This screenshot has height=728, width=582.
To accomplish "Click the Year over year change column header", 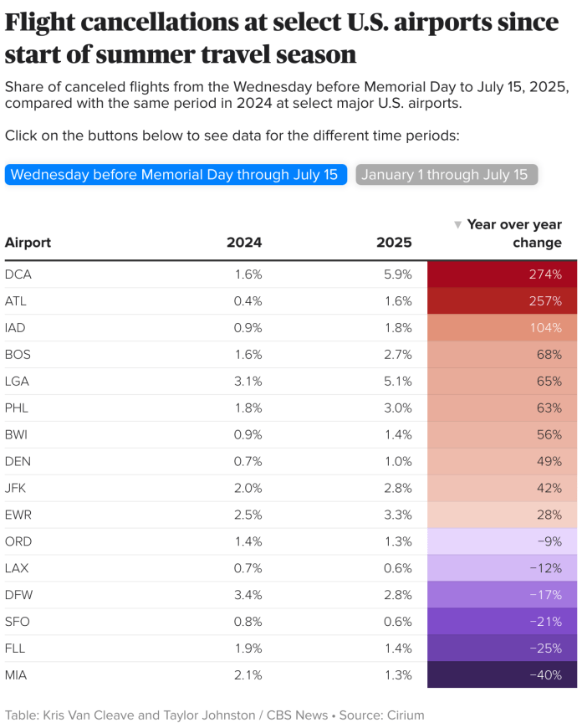I will point(513,235).
